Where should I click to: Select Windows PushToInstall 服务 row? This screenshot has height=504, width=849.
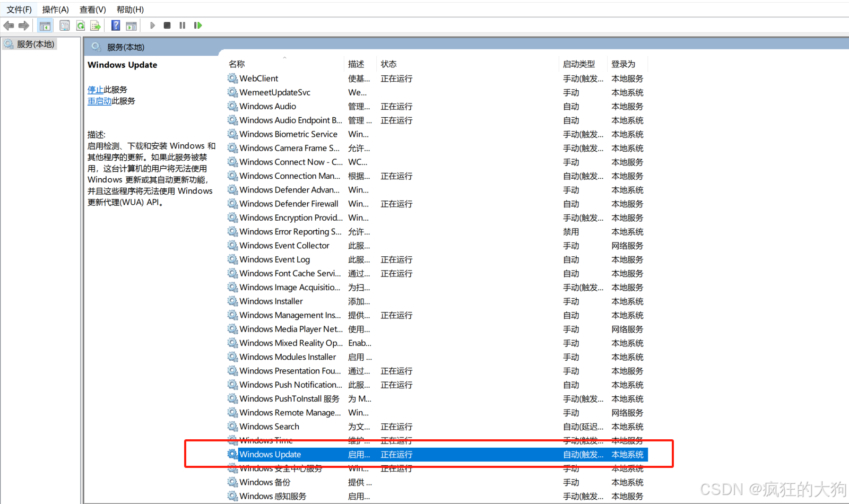[x=437, y=398]
